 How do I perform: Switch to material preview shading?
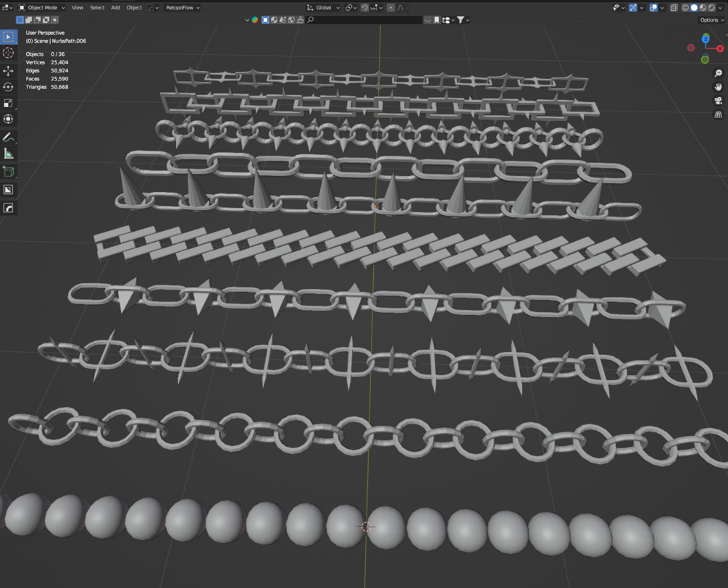(x=703, y=7)
